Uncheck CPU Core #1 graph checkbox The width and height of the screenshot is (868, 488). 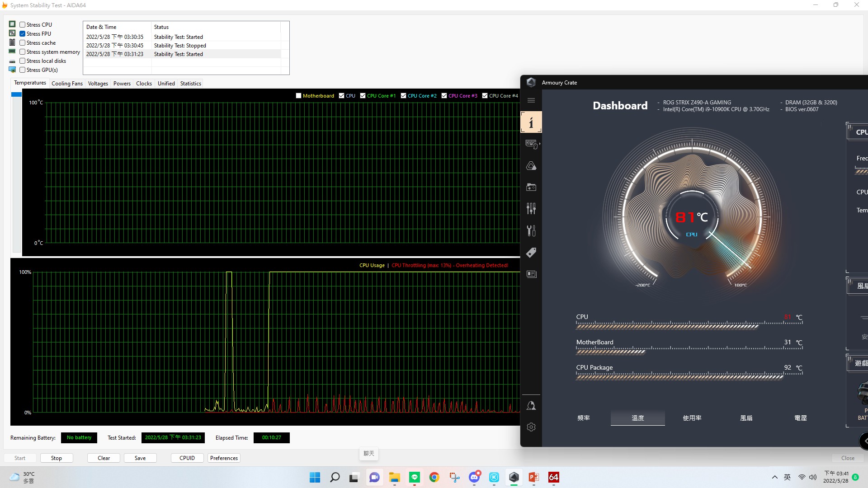coord(363,96)
